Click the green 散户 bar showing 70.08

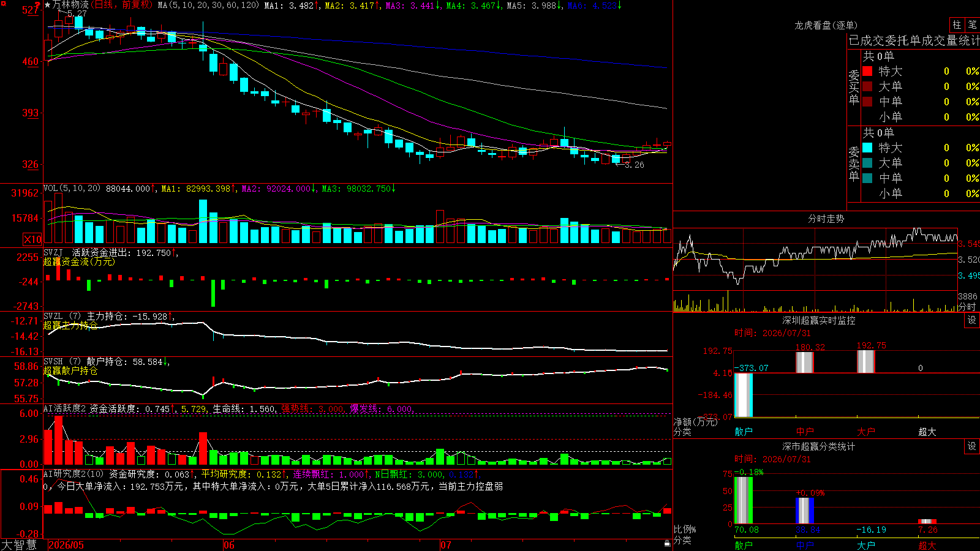tap(744, 500)
